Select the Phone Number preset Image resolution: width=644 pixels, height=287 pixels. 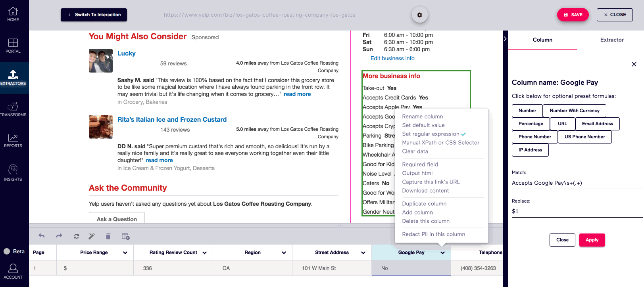point(535,137)
